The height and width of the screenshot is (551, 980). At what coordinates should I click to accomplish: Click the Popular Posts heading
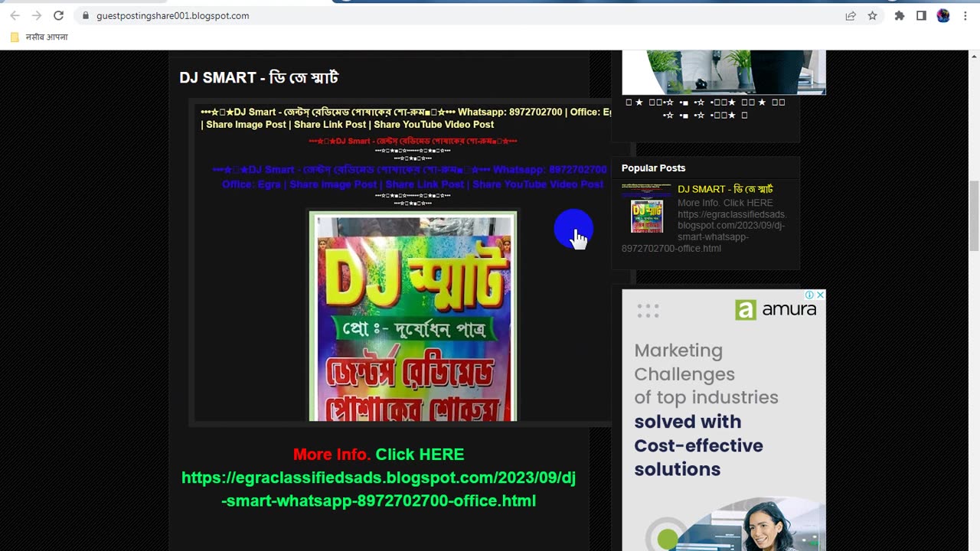(653, 168)
